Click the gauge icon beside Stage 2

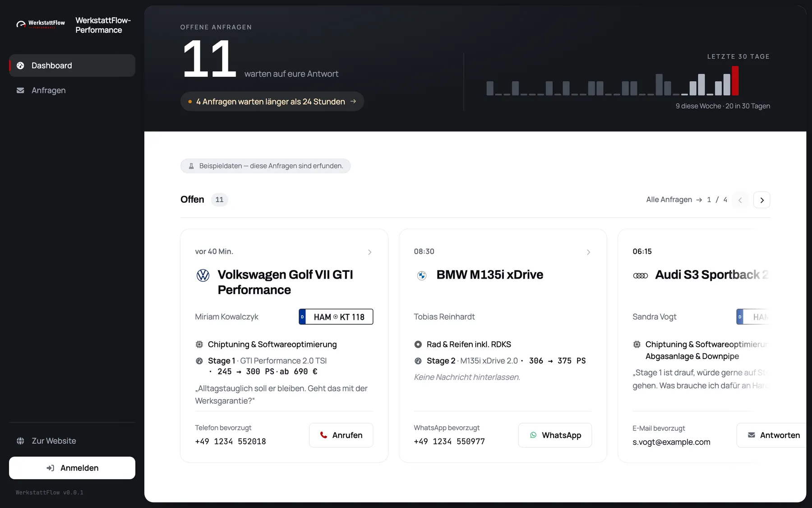click(x=418, y=361)
